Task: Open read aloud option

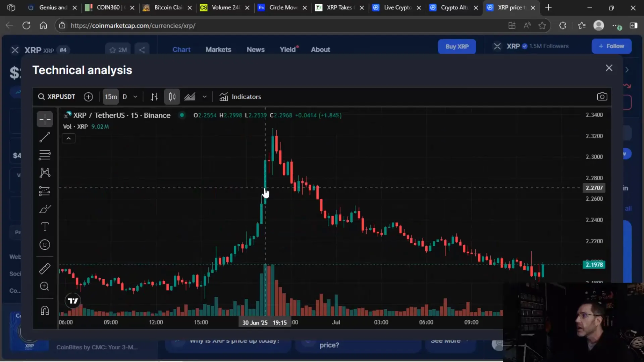Action: [x=527, y=25]
